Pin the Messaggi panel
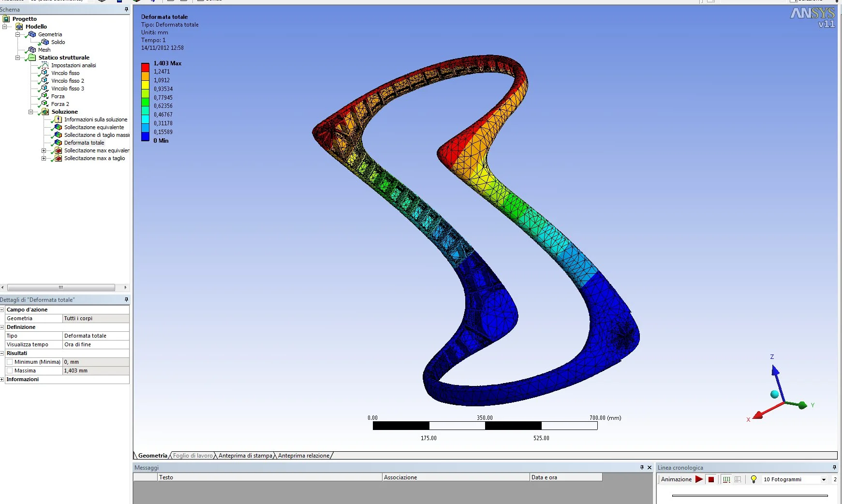 [x=642, y=467]
